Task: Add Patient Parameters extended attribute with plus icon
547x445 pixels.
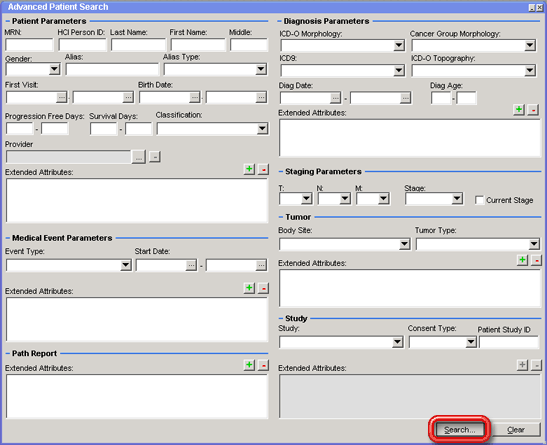Action: [249, 169]
